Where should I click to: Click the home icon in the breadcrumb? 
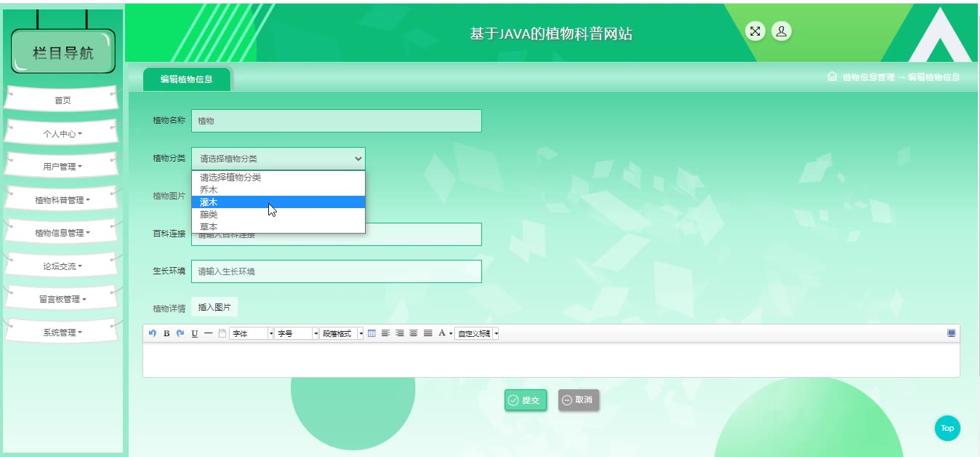(832, 76)
